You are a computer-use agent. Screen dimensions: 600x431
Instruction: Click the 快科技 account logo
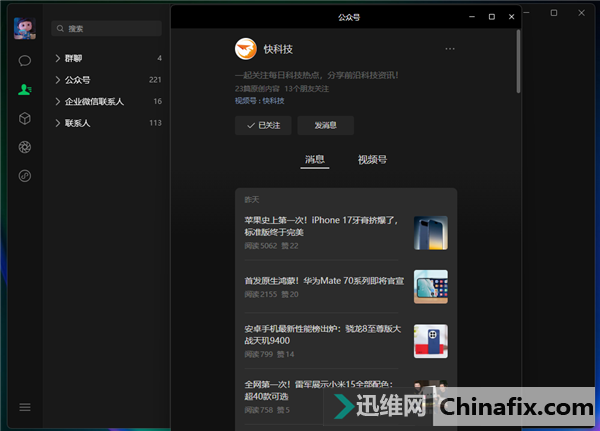pos(246,49)
